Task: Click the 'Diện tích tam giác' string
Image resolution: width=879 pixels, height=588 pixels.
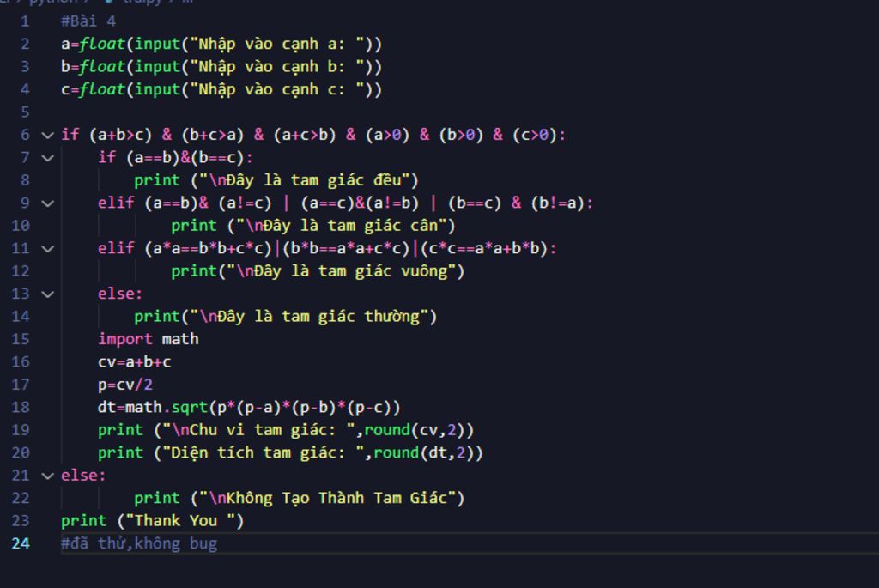Action: [263, 453]
